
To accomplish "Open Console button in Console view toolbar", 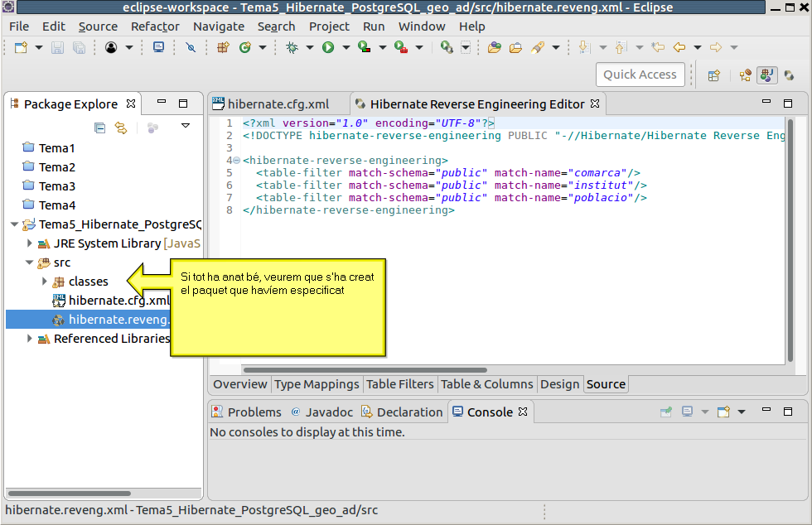I will (723, 412).
